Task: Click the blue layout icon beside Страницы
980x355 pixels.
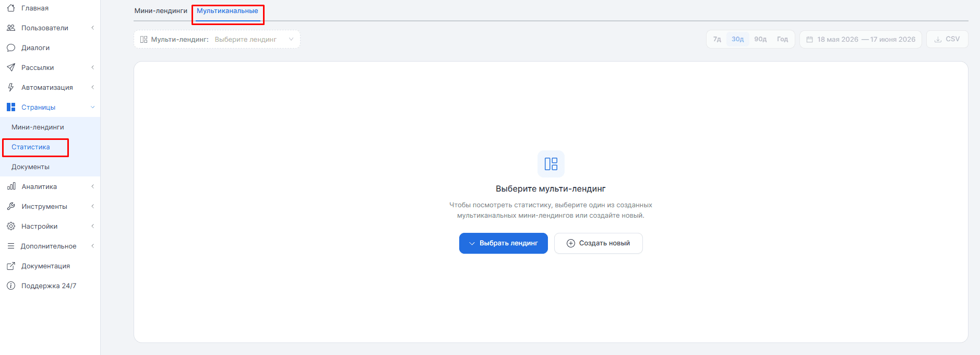Action: pos(11,107)
